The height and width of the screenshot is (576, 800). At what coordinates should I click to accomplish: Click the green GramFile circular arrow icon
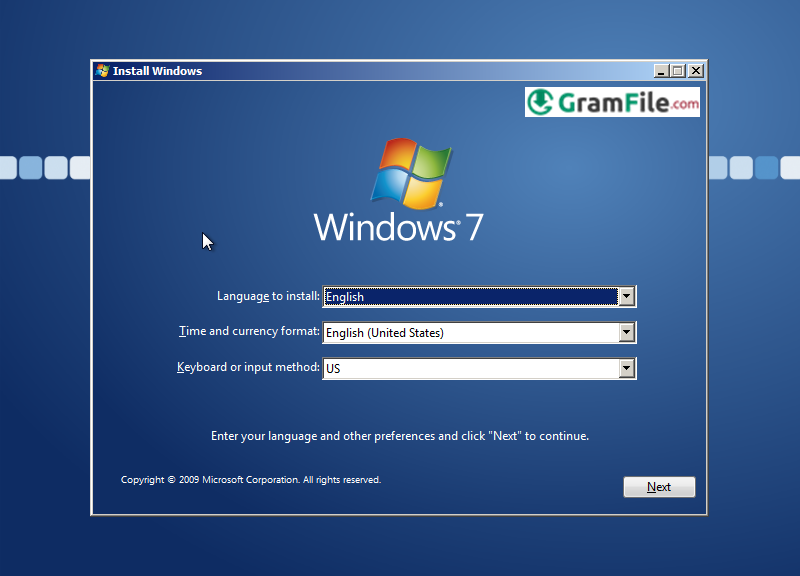pos(541,101)
